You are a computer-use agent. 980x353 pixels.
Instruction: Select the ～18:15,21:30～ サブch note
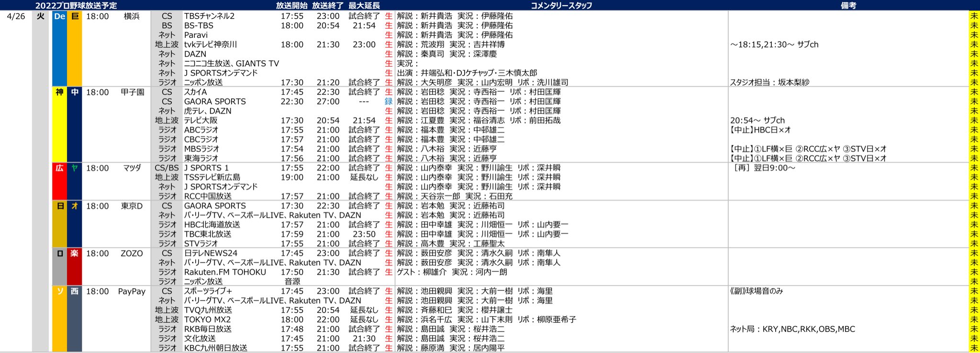(x=774, y=45)
